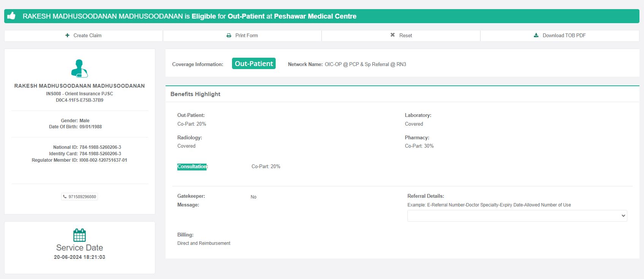Click the Out-Patient coverage badge
Image resolution: width=644 pixels, height=279 pixels.
pyautogui.click(x=254, y=64)
